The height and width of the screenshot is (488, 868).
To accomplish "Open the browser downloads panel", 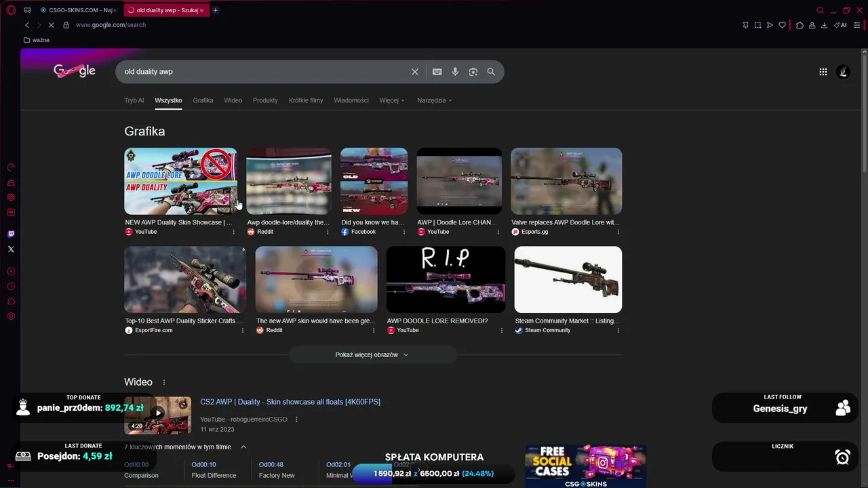I will tap(824, 25).
